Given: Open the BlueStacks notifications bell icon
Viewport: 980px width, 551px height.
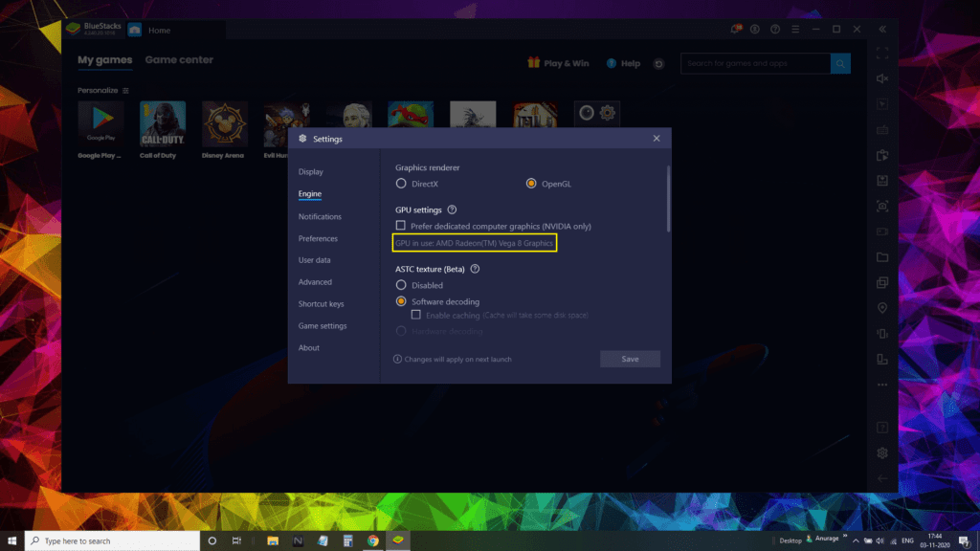Looking at the screenshot, I should point(736,30).
